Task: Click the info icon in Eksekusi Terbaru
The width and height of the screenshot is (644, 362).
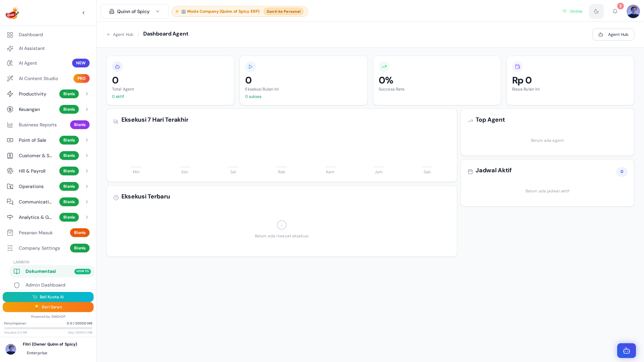Action: (x=282, y=225)
